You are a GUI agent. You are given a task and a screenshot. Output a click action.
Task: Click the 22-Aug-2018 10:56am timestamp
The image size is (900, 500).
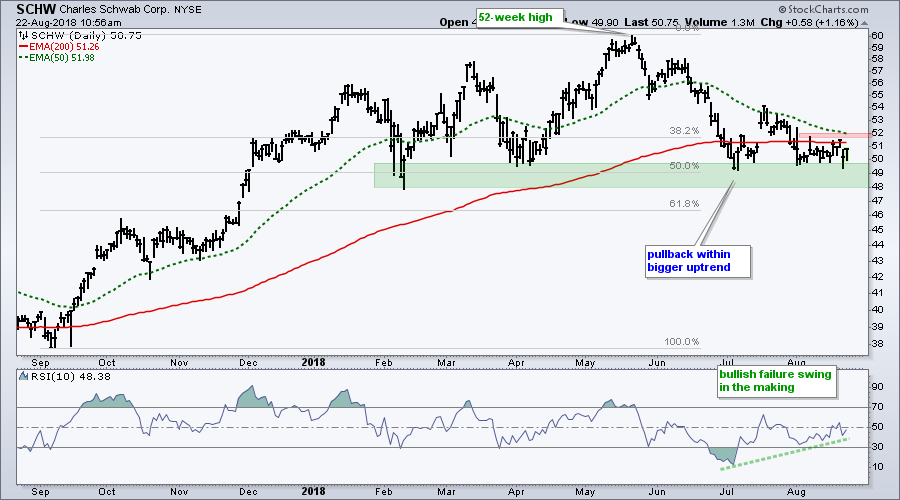point(68,22)
